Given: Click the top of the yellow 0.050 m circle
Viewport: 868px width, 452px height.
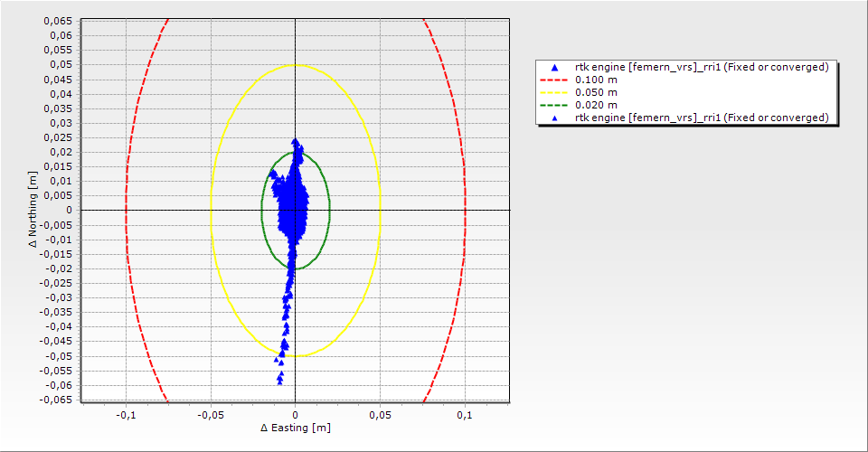Looking at the screenshot, I should point(296,64).
